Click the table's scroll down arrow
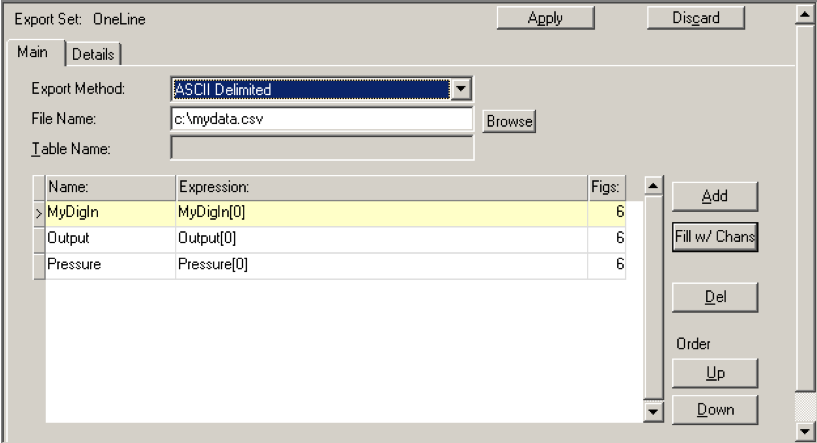817x443 pixels. click(653, 410)
